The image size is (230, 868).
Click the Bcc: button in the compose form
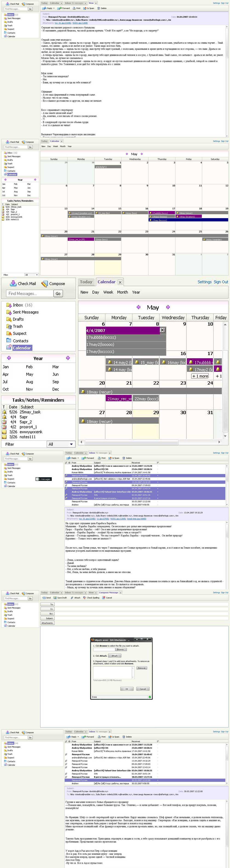(48, 614)
